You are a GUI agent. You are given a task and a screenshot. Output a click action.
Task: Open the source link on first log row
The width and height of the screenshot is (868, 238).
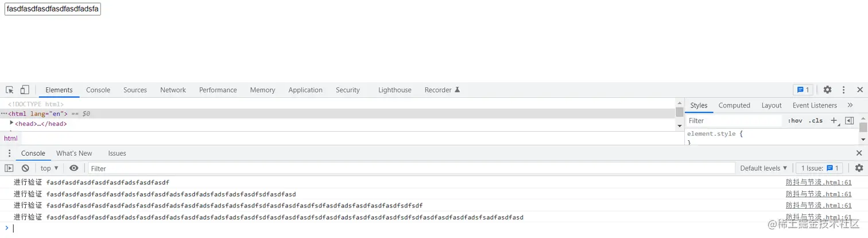coord(819,182)
